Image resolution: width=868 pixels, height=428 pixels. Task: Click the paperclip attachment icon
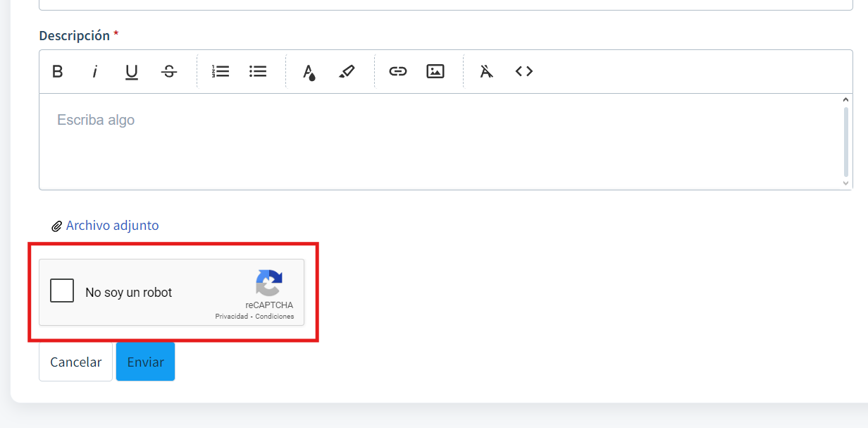[57, 226]
